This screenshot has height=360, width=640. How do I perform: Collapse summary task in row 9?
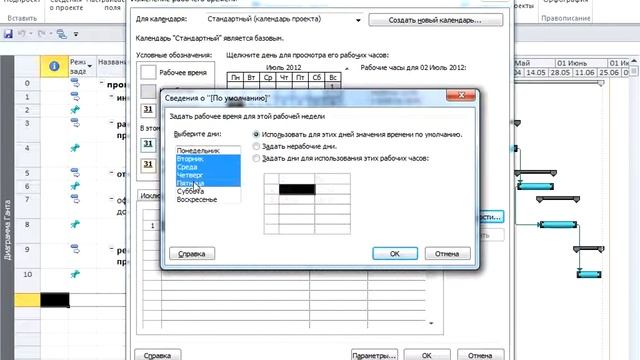coord(111,248)
